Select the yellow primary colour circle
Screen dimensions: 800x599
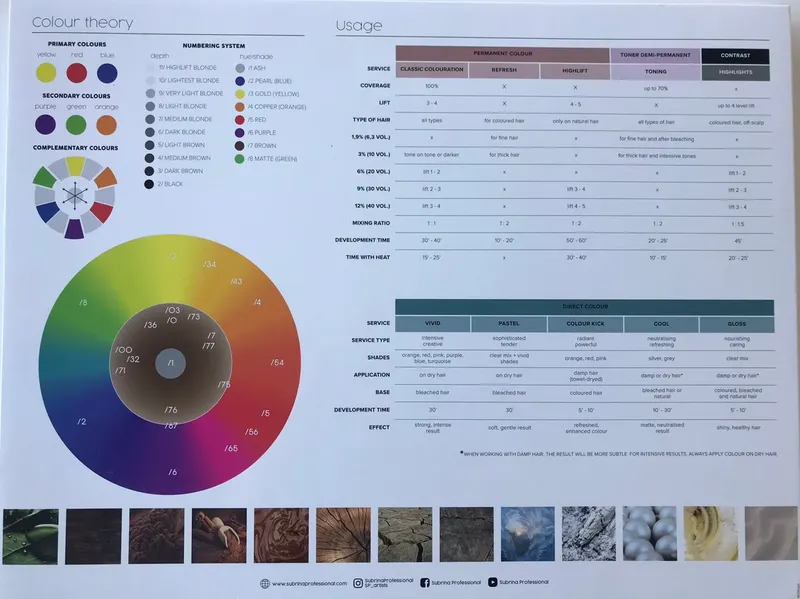pos(46,72)
